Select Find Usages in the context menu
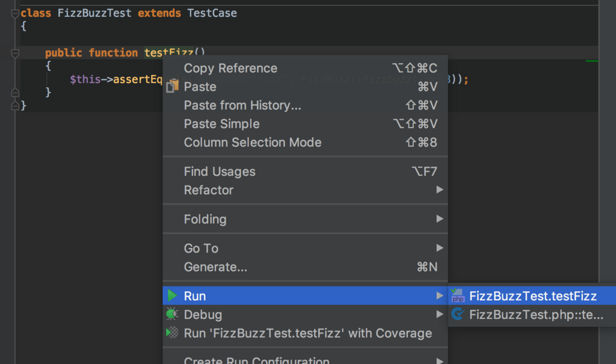This screenshot has width=616, height=364. click(x=220, y=171)
